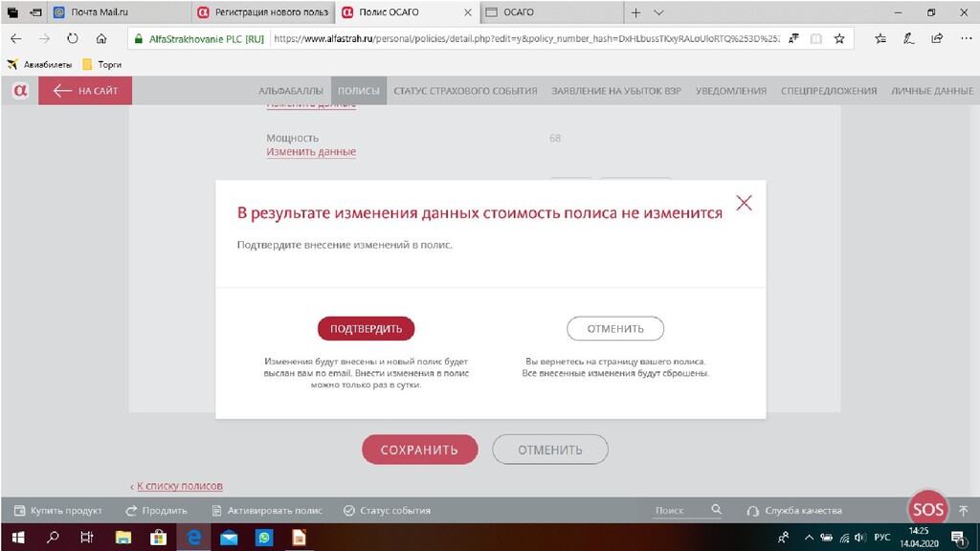Go forward in browser
This screenshot has height=551, width=980.
(x=44, y=38)
